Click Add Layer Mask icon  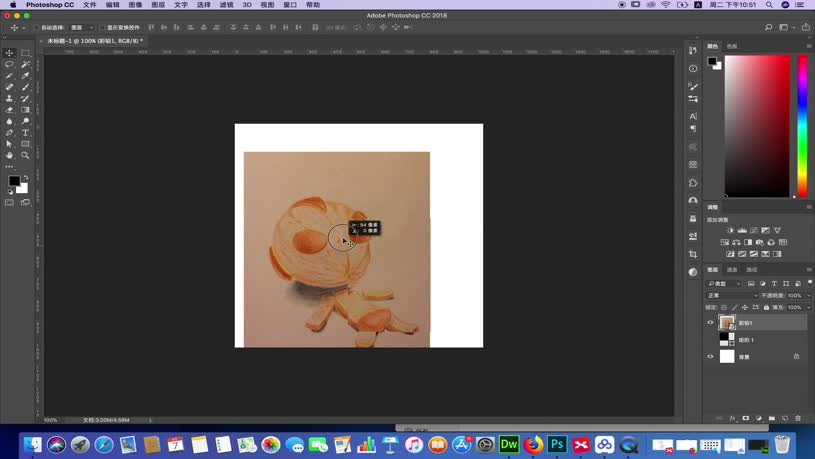[x=745, y=418]
